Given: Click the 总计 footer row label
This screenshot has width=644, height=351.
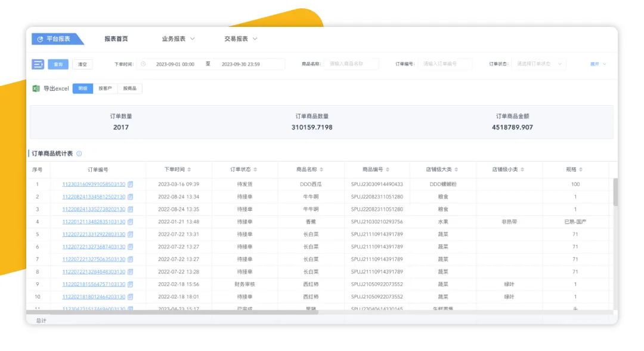Looking at the screenshot, I should tap(42, 321).
